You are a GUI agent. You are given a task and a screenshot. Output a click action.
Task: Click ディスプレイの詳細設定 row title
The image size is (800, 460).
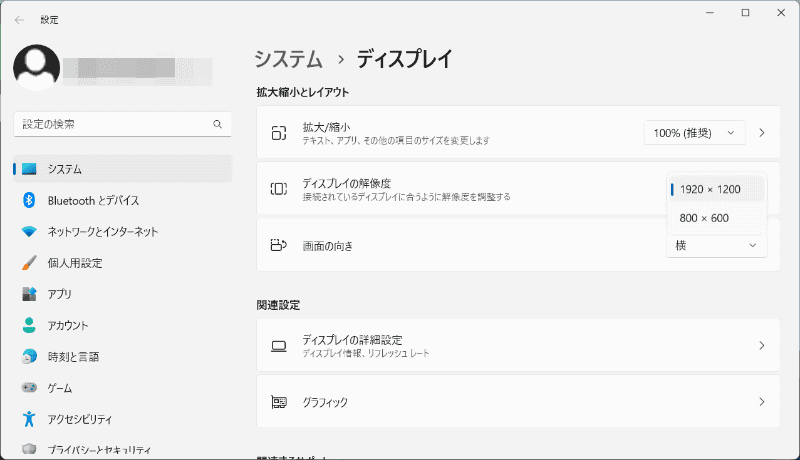click(352, 340)
